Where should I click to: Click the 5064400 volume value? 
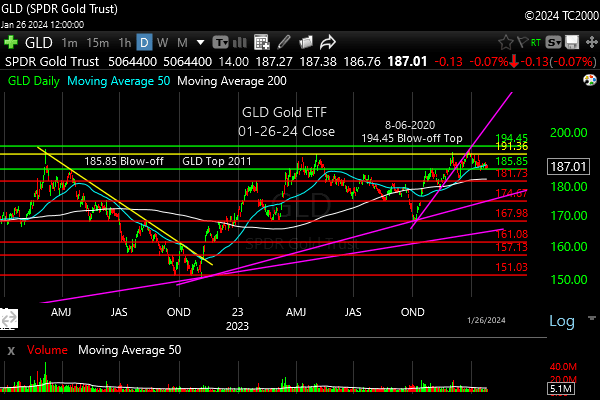(132, 62)
